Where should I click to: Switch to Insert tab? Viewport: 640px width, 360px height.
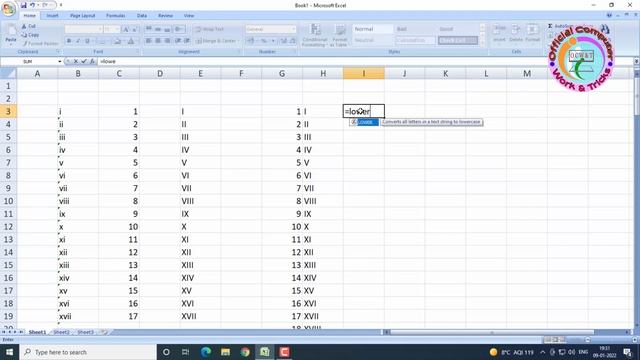(52, 16)
